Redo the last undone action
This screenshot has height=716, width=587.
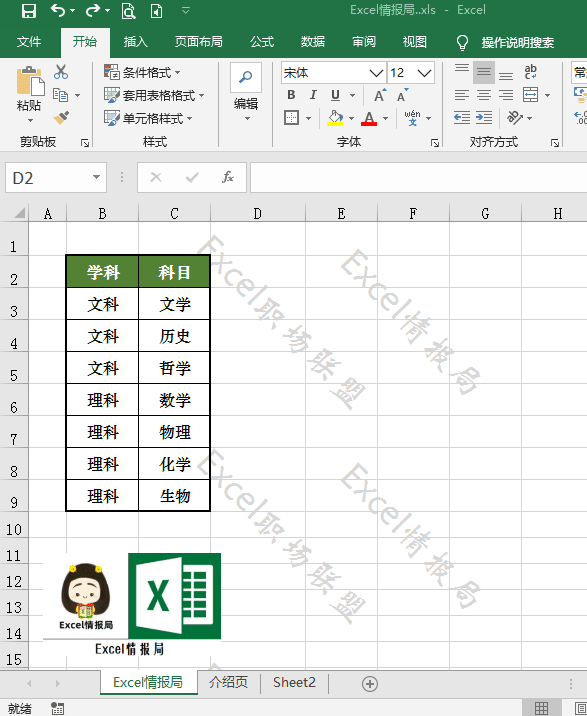93,10
